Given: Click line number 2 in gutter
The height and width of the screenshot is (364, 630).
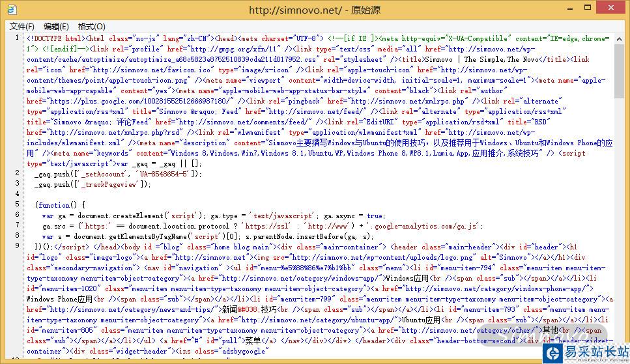Looking at the screenshot, I should (x=17, y=173).
